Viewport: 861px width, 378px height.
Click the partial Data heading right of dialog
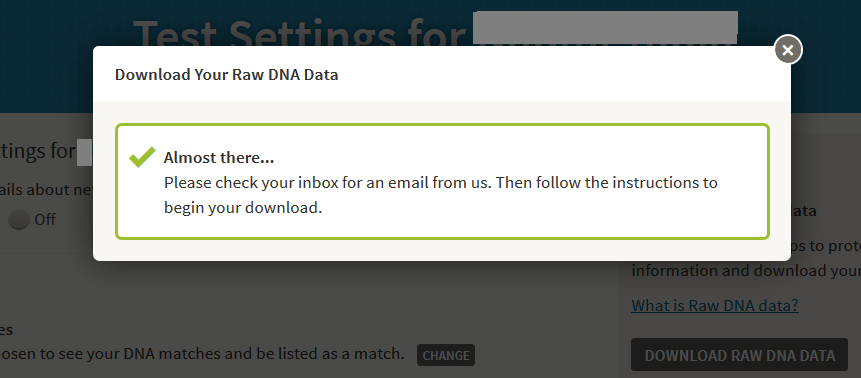point(804,211)
